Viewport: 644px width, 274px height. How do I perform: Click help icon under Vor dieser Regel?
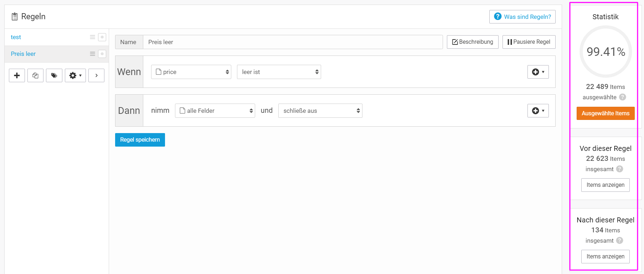click(620, 169)
